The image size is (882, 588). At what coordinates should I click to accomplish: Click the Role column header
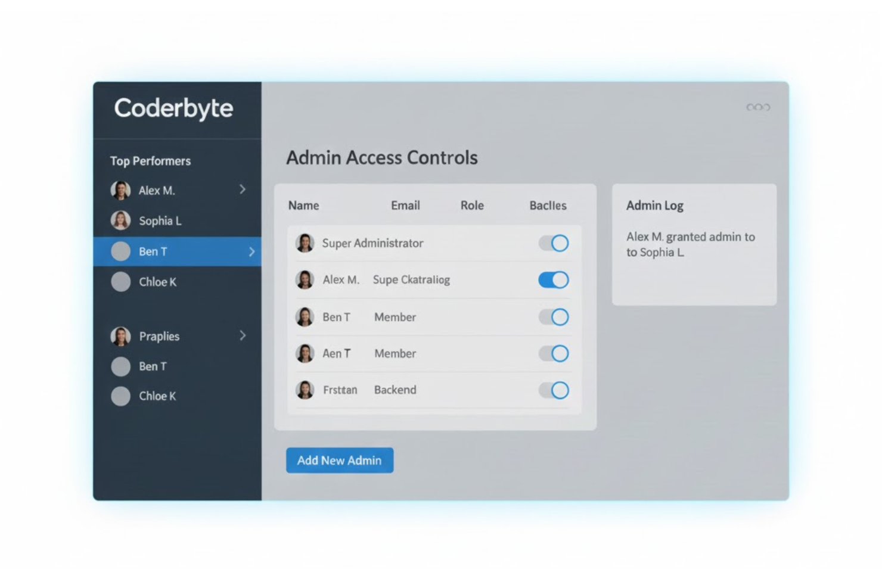(472, 206)
